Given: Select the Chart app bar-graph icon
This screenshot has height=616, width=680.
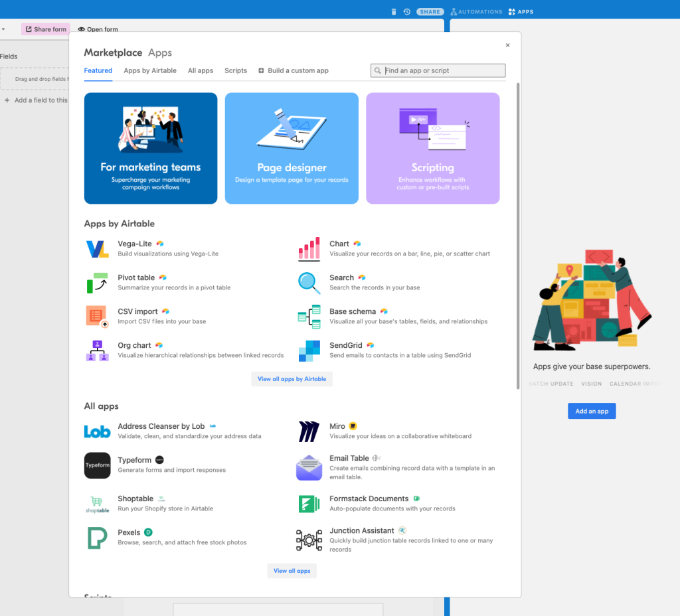Looking at the screenshot, I should 309,249.
